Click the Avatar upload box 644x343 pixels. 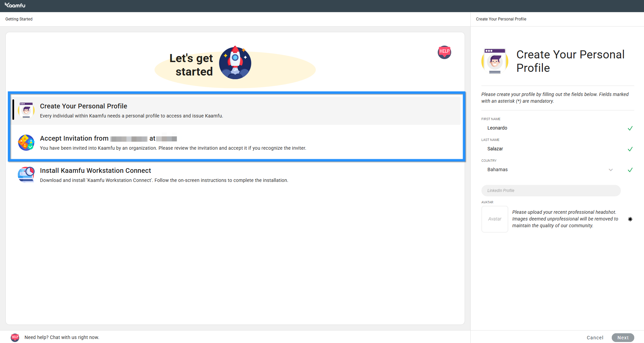(x=495, y=219)
